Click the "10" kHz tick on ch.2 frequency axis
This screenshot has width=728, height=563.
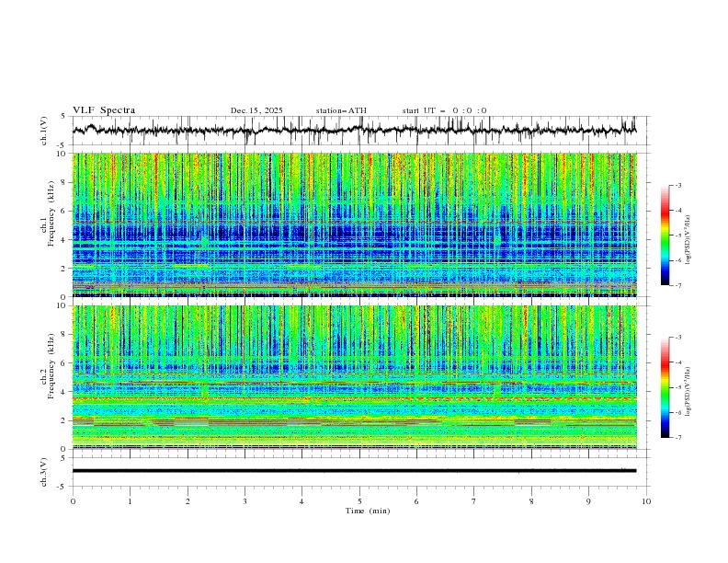(63, 305)
